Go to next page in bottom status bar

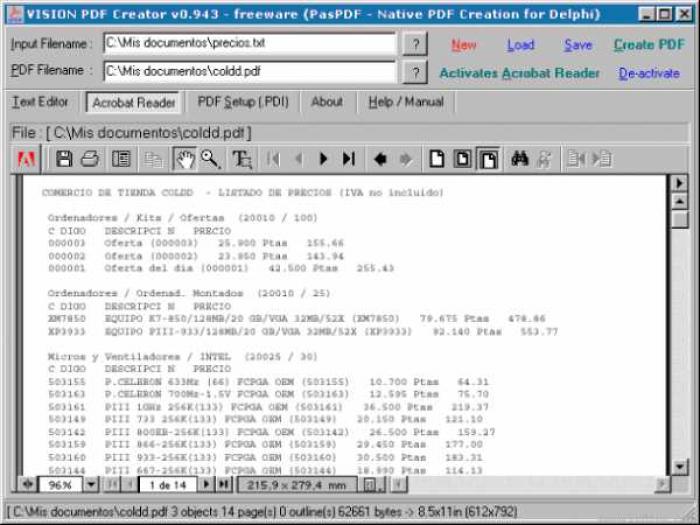click(206, 484)
